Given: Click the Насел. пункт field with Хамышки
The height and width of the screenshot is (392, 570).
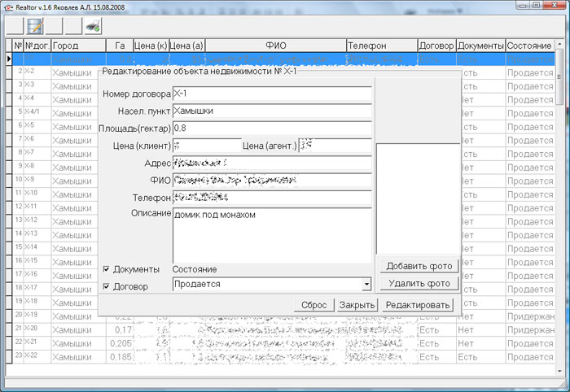Looking at the screenshot, I should [x=272, y=111].
